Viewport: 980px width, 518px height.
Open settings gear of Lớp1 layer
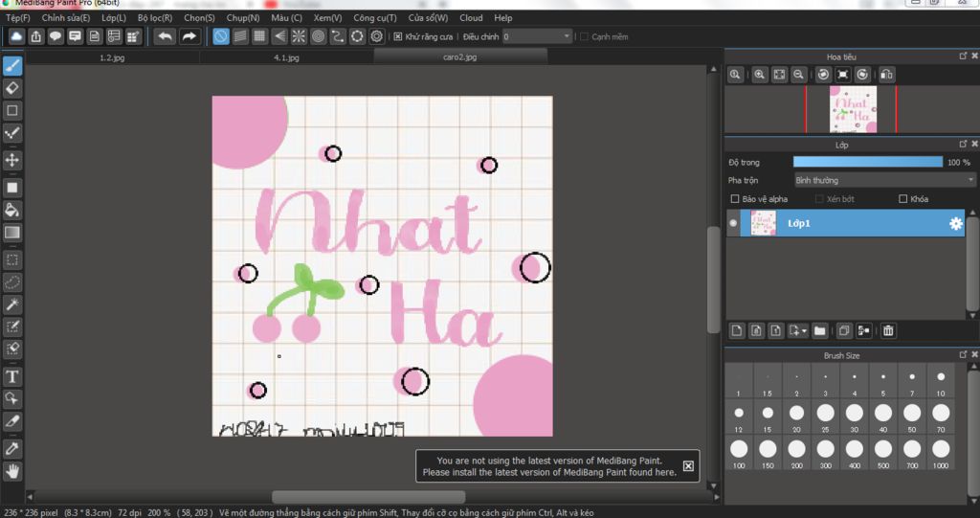(x=956, y=223)
